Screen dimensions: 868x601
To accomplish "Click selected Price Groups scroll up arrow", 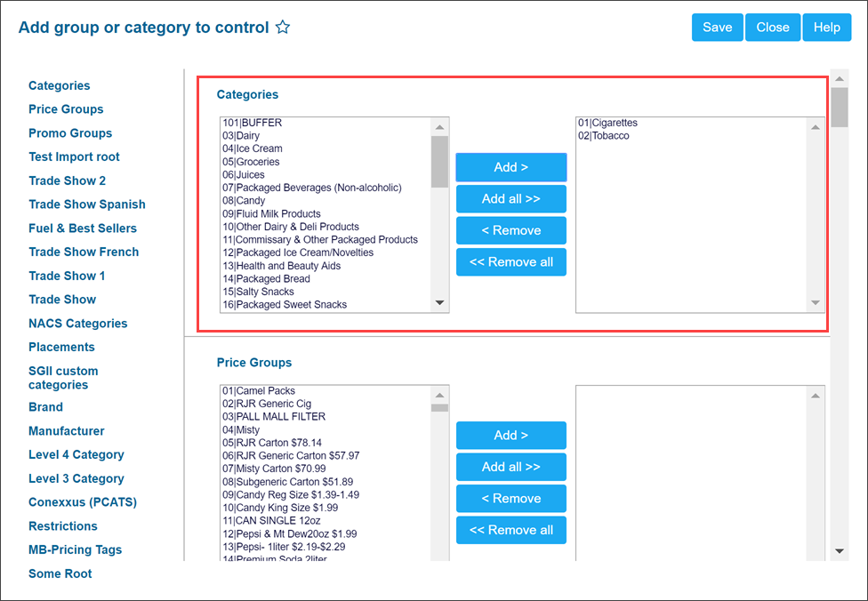I will pyautogui.click(x=815, y=395).
